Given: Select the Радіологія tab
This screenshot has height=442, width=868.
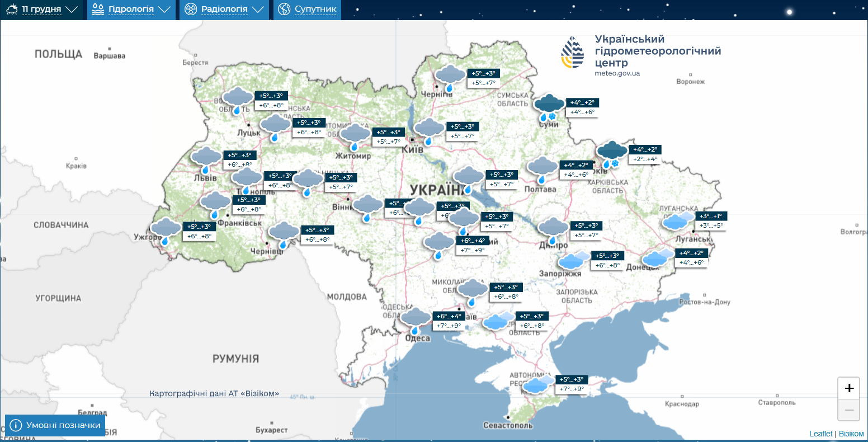Looking at the screenshot, I should [x=224, y=10].
